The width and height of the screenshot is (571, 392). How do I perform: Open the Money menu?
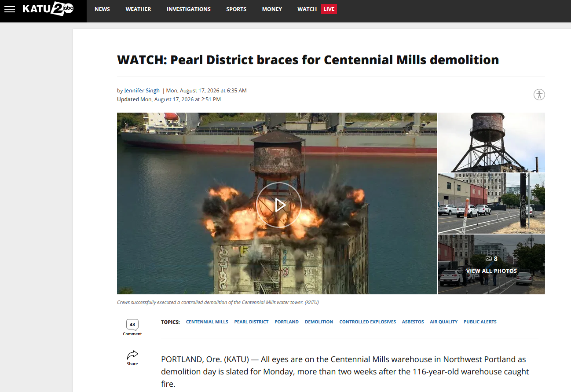tap(272, 9)
